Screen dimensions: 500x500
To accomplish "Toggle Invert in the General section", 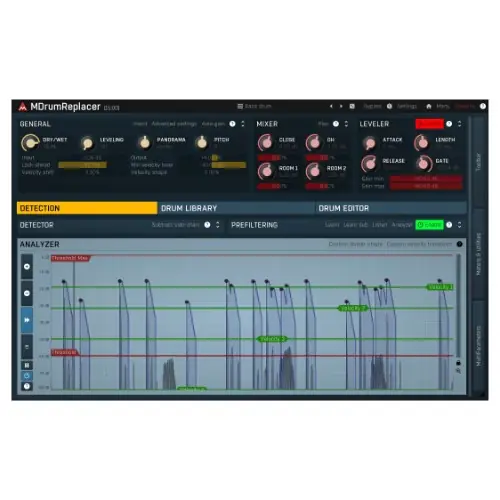I will tap(140, 124).
